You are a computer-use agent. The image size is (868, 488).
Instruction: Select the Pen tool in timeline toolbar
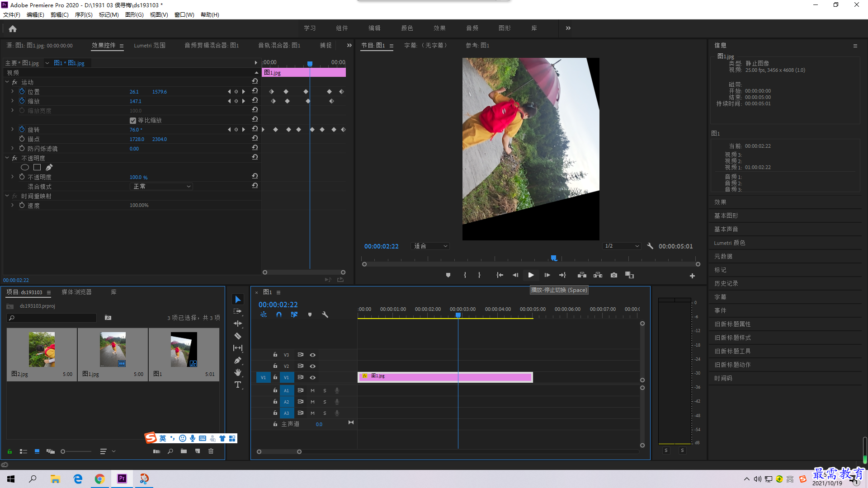(x=238, y=361)
